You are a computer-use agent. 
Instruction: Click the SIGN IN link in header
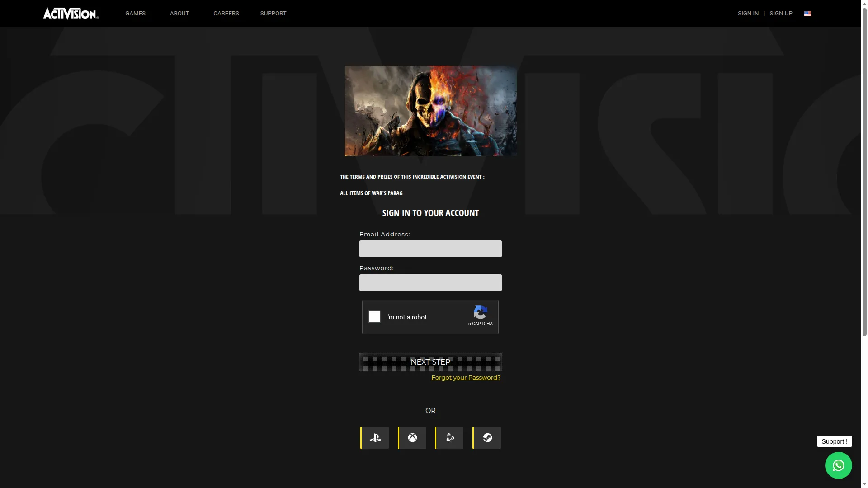(748, 14)
